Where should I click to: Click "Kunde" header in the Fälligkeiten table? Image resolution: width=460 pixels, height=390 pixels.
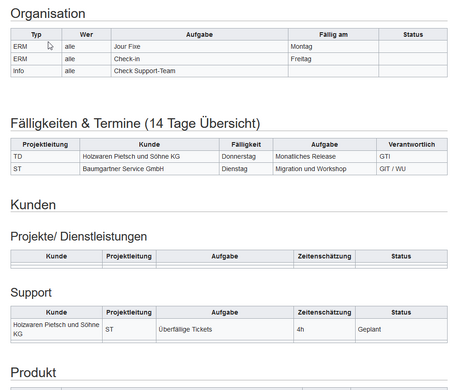click(x=149, y=145)
